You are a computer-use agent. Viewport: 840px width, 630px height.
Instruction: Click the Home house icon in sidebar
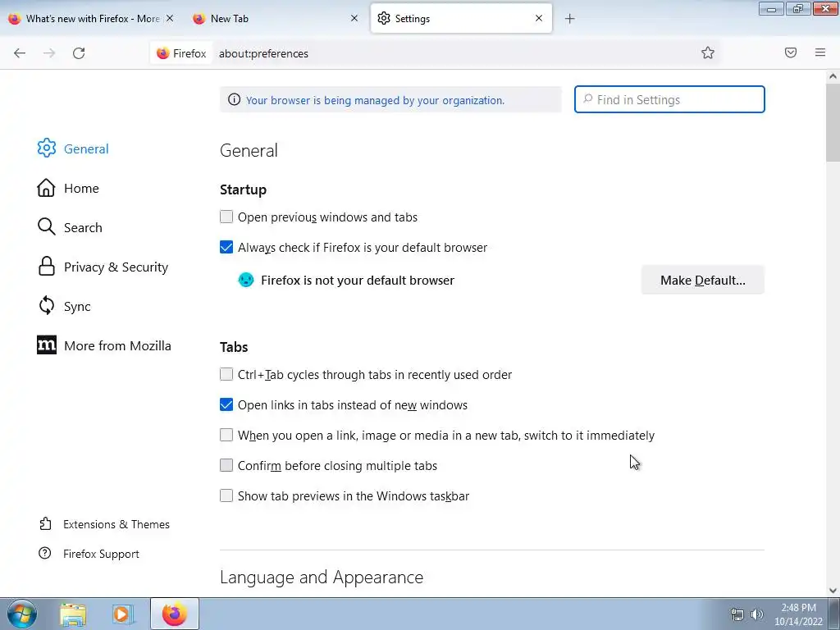click(x=46, y=188)
